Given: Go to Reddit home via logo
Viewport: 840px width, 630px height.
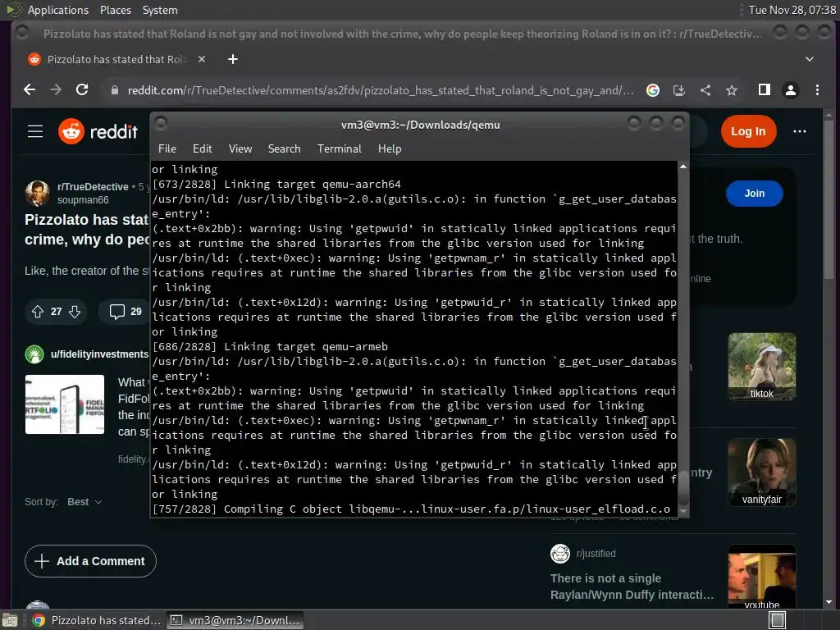Looking at the screenshot, I should pyautogui.click(x=98, y=131).
